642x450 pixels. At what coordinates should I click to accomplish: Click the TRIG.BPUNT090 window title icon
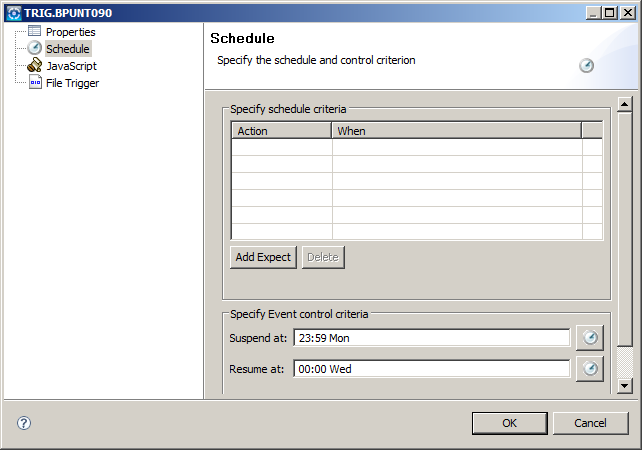tap(14, 13)
